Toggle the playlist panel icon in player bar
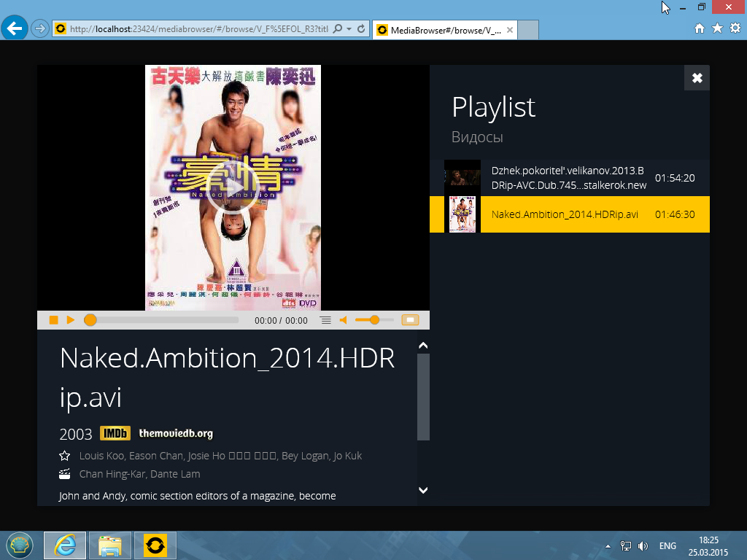Screen dimensions: 747x560 (325, 320)
